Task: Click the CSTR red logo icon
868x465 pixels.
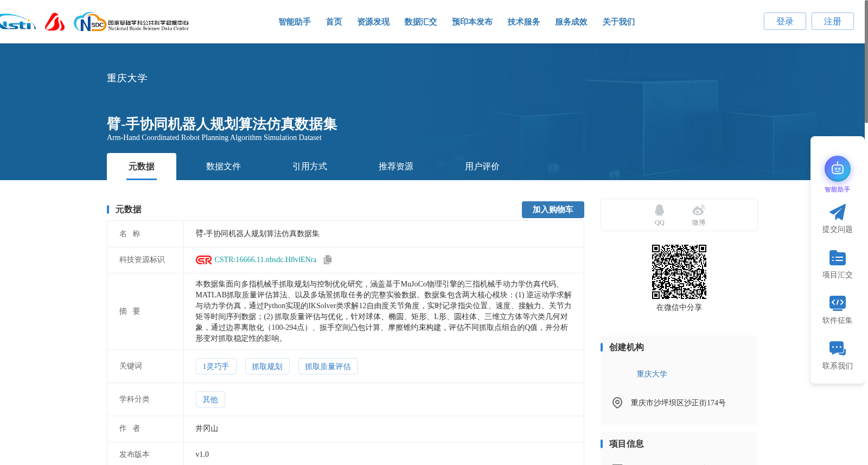Action: [203, 260]
